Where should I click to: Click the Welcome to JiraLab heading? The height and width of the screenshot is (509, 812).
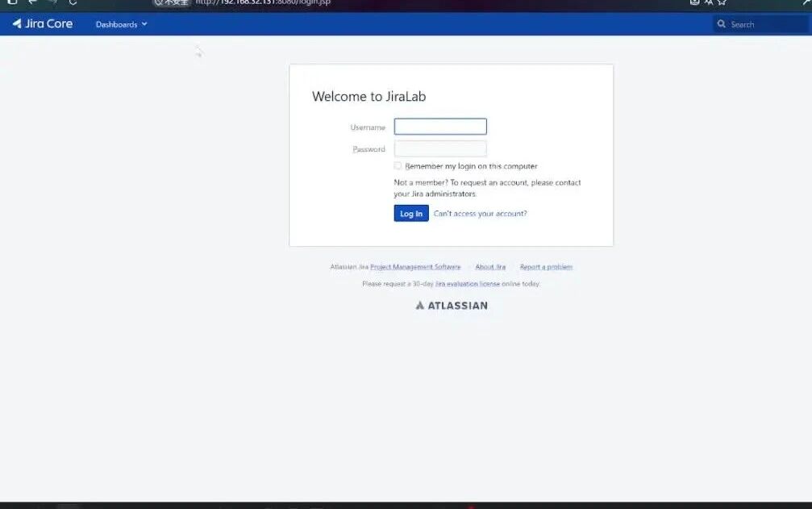pyautogui.click(x=369, y=96)
